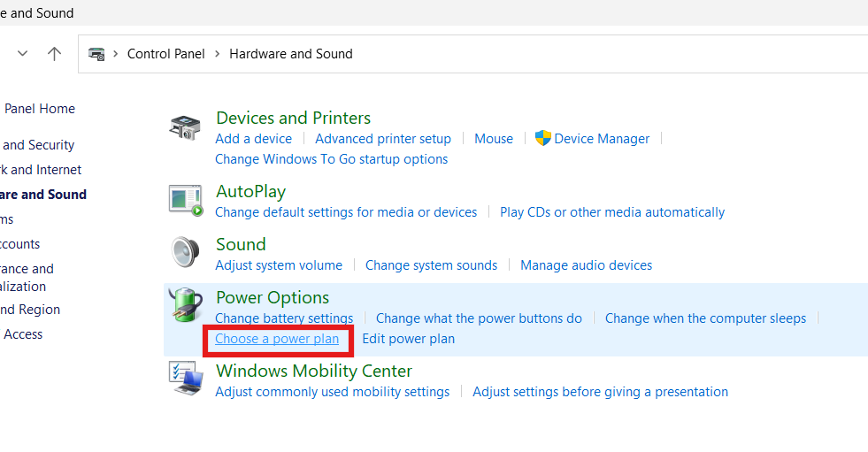Launch Device Manager link
The image size is (868, 452).
602,138
